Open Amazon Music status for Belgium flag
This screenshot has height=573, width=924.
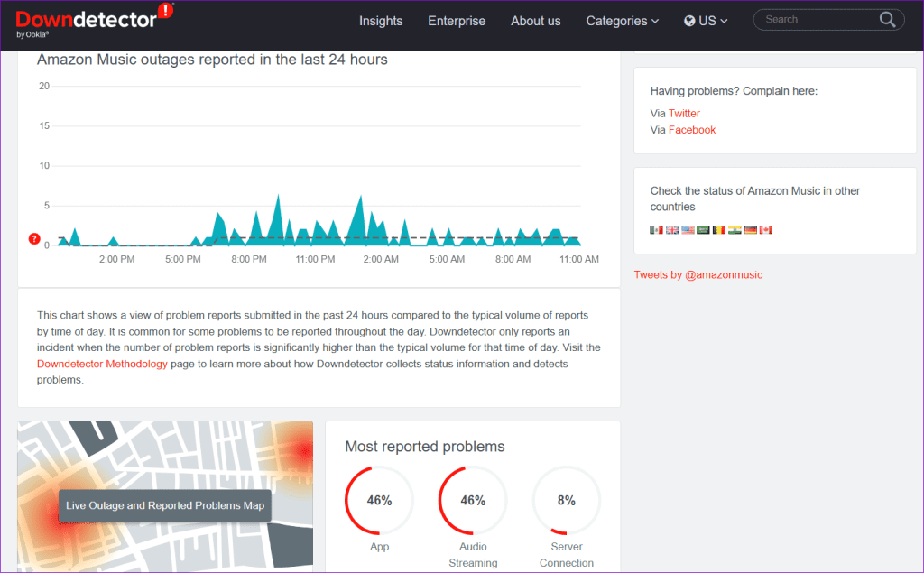click(x=719, y=230)
